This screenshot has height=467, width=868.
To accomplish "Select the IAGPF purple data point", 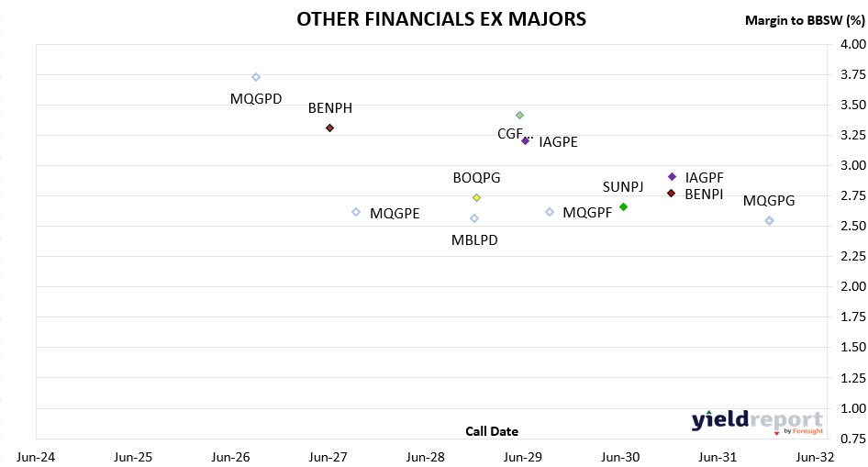I will pyautogui.click(x=672, y=176).
